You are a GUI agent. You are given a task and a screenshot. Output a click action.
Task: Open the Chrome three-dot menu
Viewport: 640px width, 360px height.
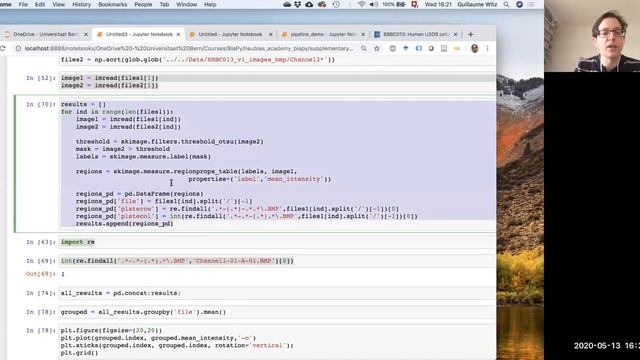pos(487,49)
